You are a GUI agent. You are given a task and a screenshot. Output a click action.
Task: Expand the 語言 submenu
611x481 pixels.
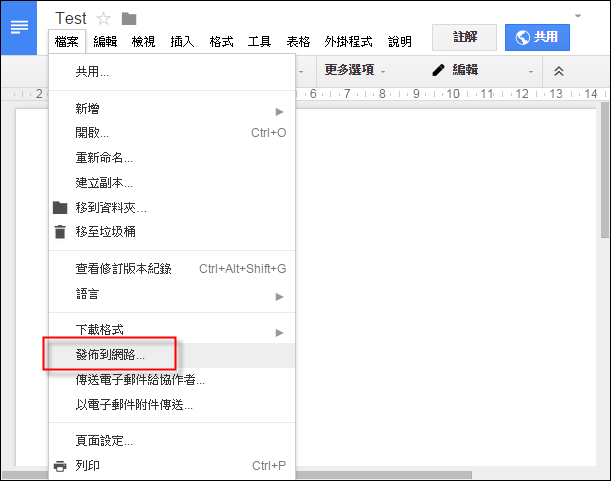[172, 294]
